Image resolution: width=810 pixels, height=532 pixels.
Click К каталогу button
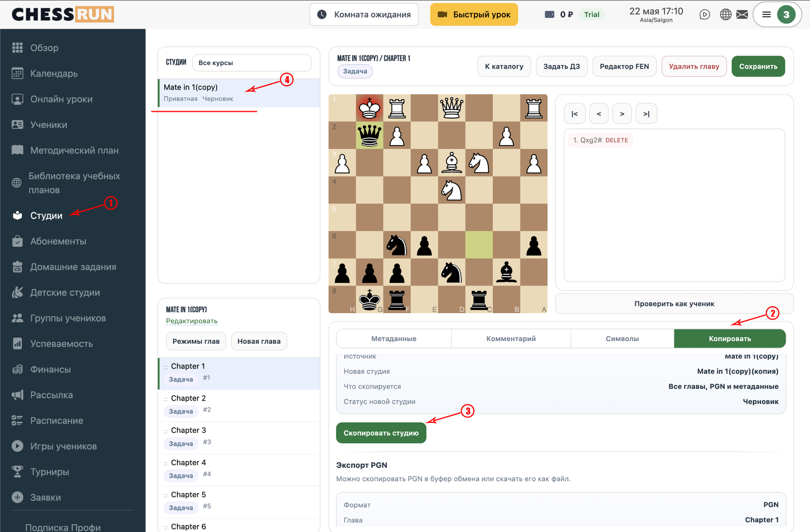(504, 66)
